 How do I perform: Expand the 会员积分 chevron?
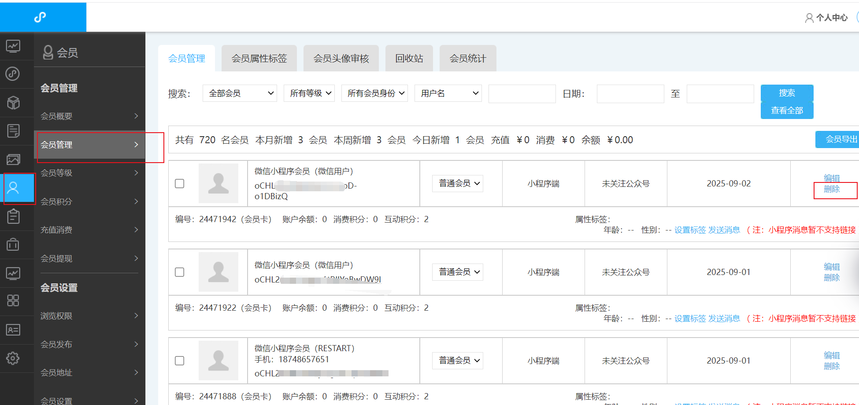pyautogui.click(x=136, y=202)
